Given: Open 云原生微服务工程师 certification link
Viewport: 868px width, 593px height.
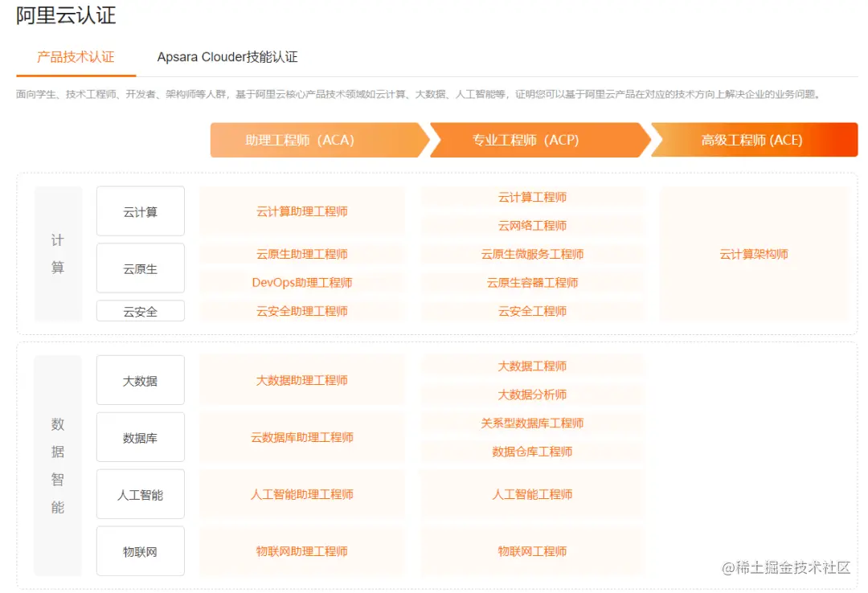Looking at the screenshot, I should [x=532, y=255].
